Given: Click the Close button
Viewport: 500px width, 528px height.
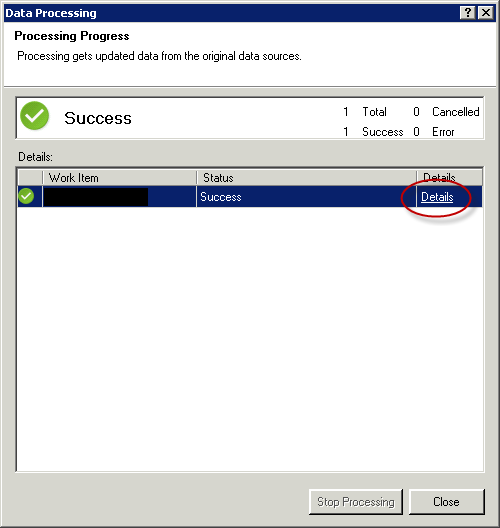Looking at the screenshot, I should [446, 502].
